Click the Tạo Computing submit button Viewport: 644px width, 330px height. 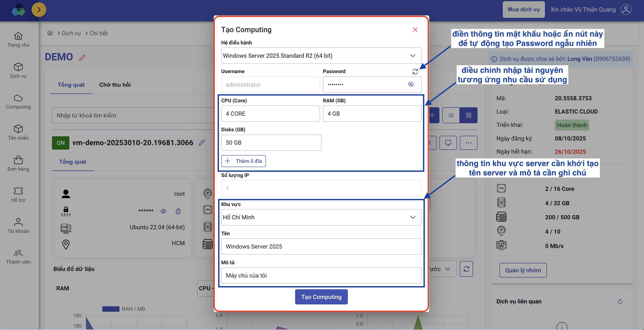click(x=321, y=297)
